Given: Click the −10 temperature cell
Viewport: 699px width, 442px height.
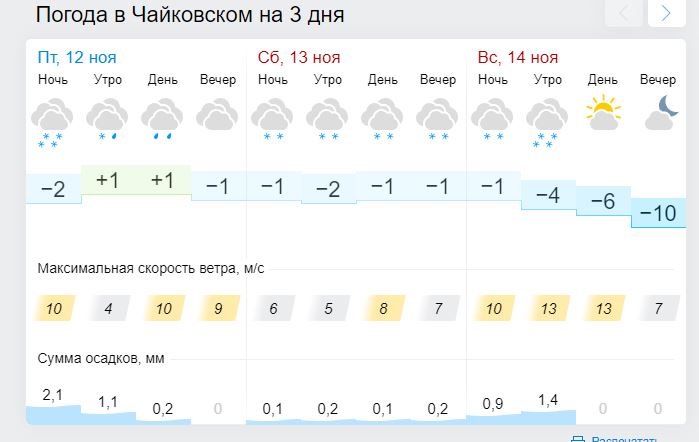Looking at the screenshot, I should tap(658, 213).
